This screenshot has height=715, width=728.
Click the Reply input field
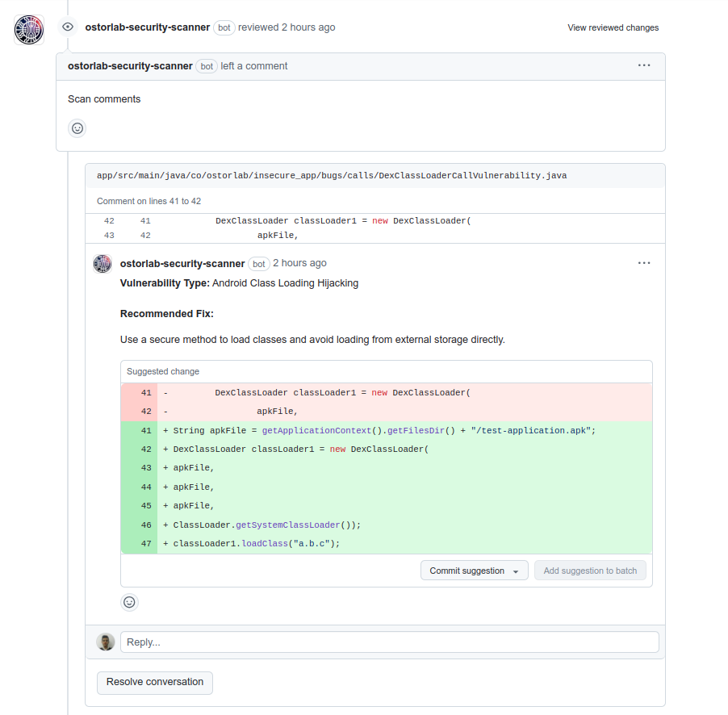point(390,642)
